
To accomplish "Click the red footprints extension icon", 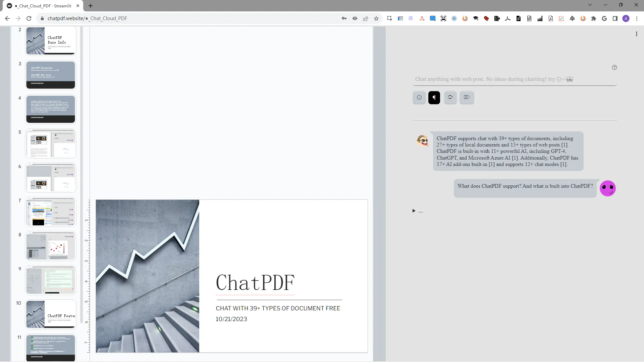I will coord(486,18).
